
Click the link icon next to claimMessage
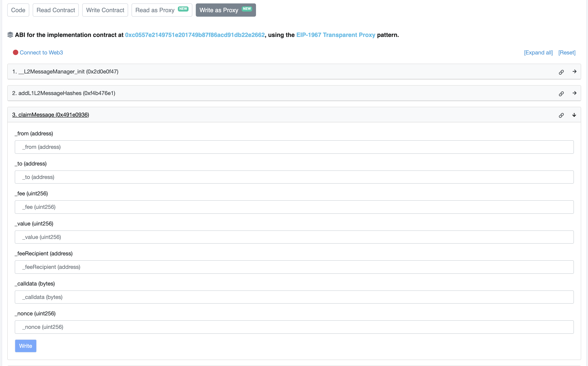tap(562, 115)
